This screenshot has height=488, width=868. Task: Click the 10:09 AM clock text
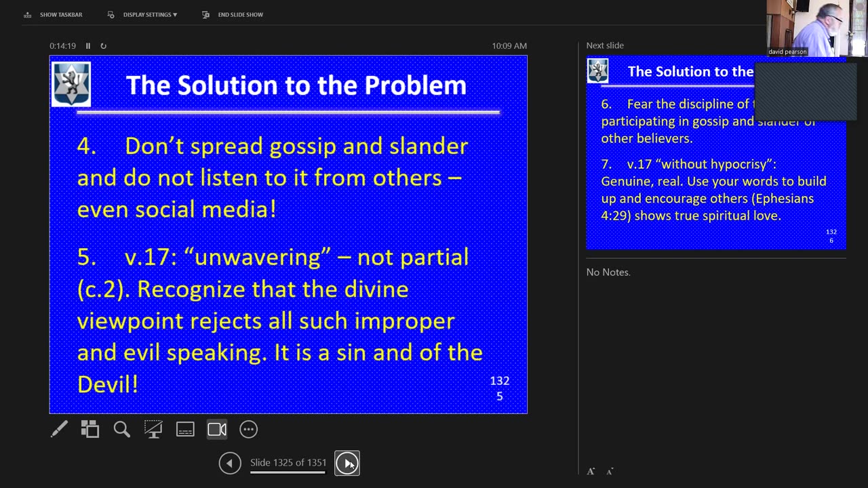pos(509,46)
